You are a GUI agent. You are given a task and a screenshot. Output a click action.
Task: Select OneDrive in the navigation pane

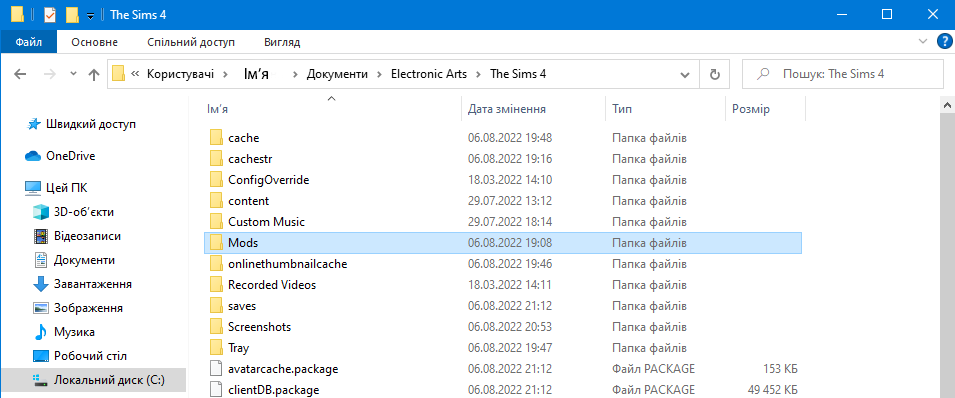(x=71, y=156)
